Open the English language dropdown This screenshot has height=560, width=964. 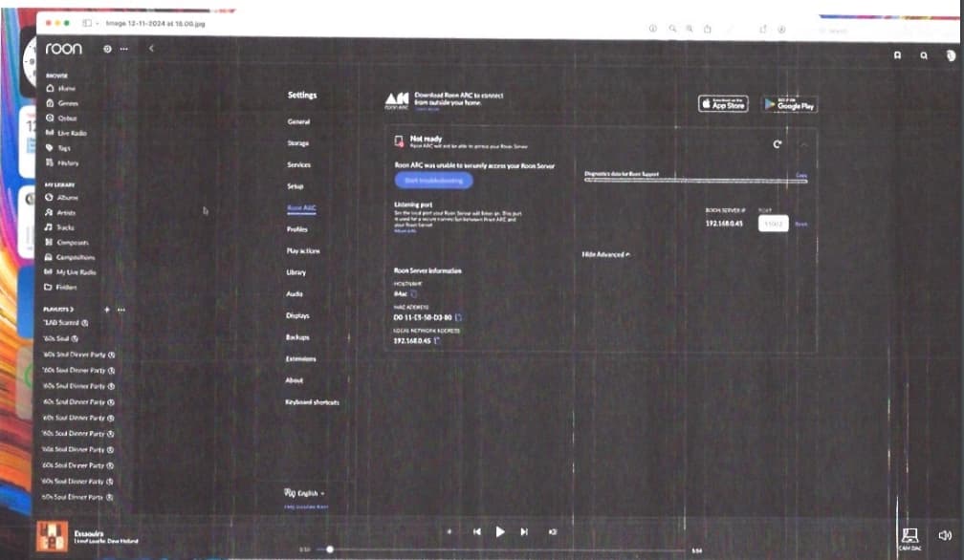304,493
